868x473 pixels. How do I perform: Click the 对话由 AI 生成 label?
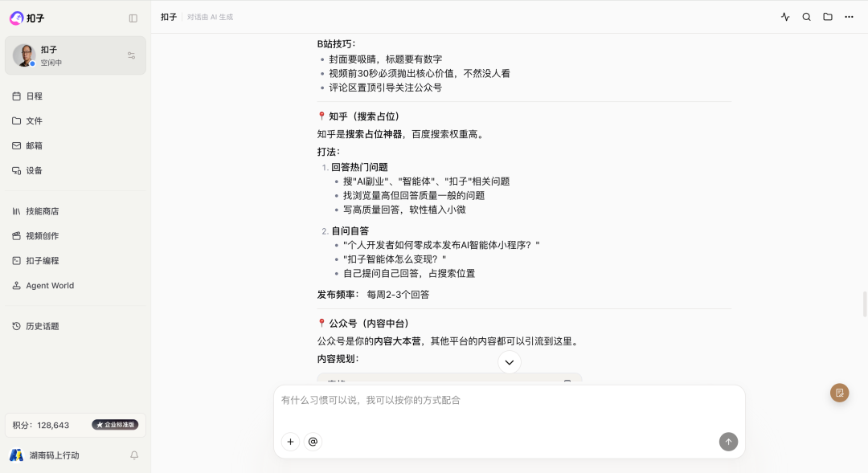click(210, 17)
